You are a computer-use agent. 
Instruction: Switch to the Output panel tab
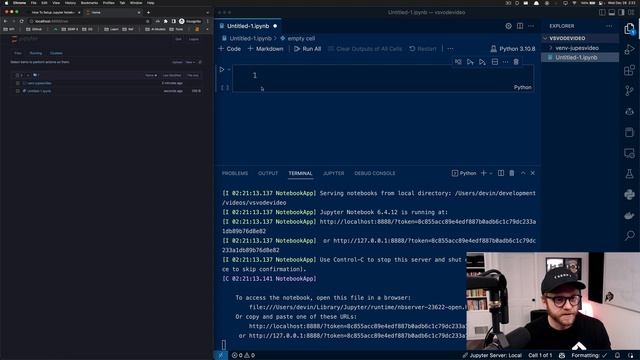point(268,173)
